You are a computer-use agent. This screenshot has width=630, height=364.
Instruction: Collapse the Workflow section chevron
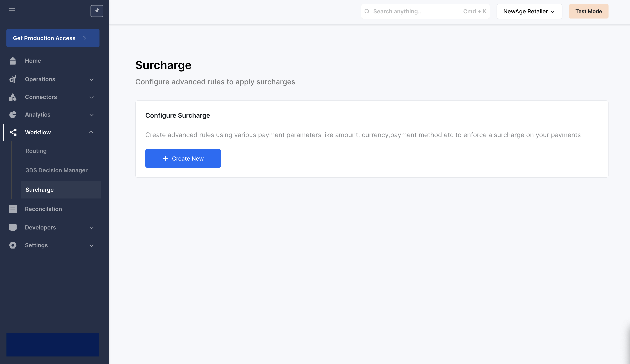[91, 132]
